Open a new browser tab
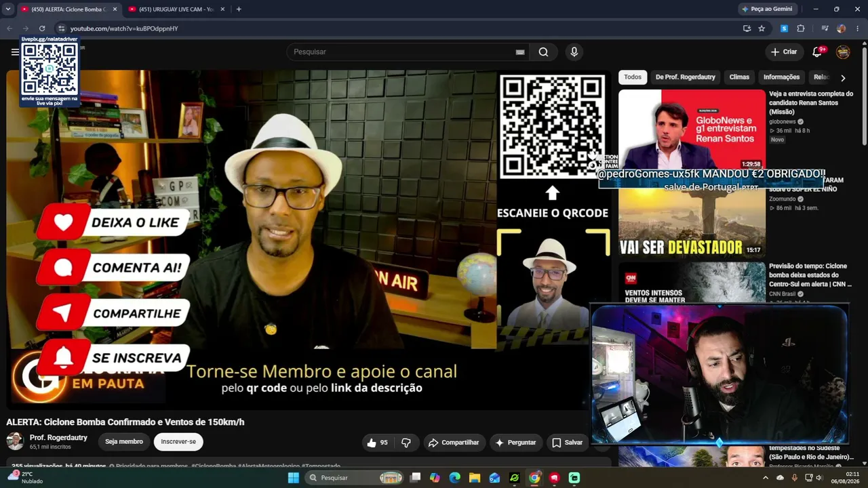The image size is (868, 488). [239, 9]
